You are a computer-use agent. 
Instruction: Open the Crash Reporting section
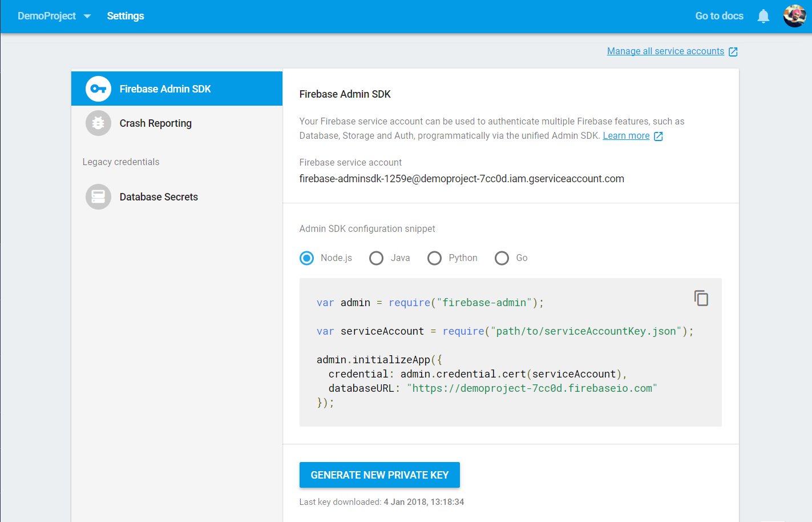(177, 123)
